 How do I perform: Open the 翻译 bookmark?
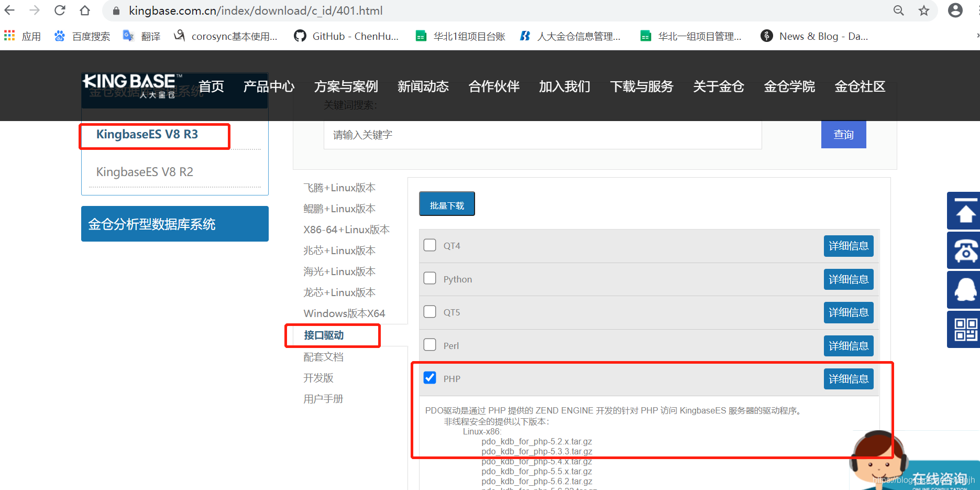141,36
